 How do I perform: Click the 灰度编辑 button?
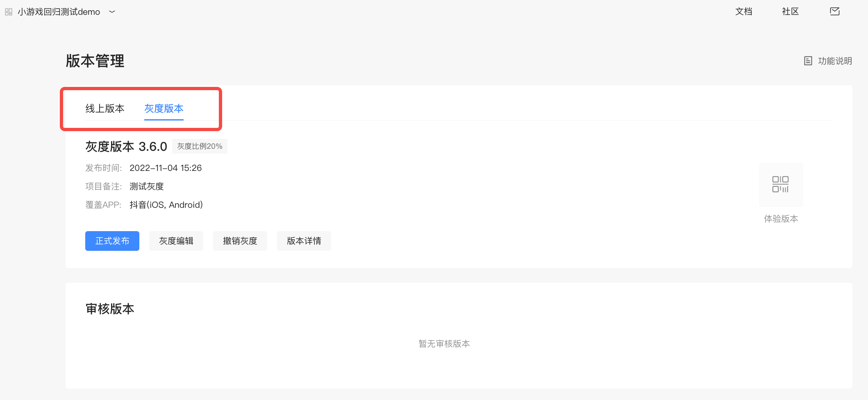click(x=176, y=241)
